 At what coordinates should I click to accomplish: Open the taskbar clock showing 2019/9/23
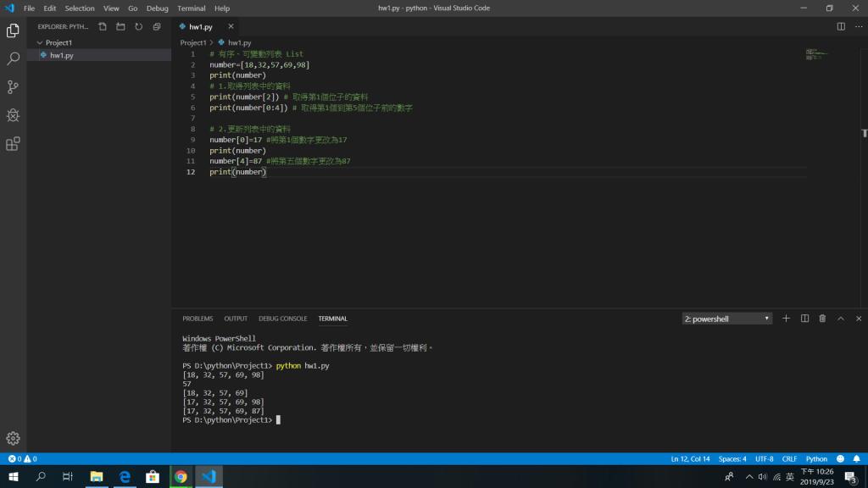817,476
